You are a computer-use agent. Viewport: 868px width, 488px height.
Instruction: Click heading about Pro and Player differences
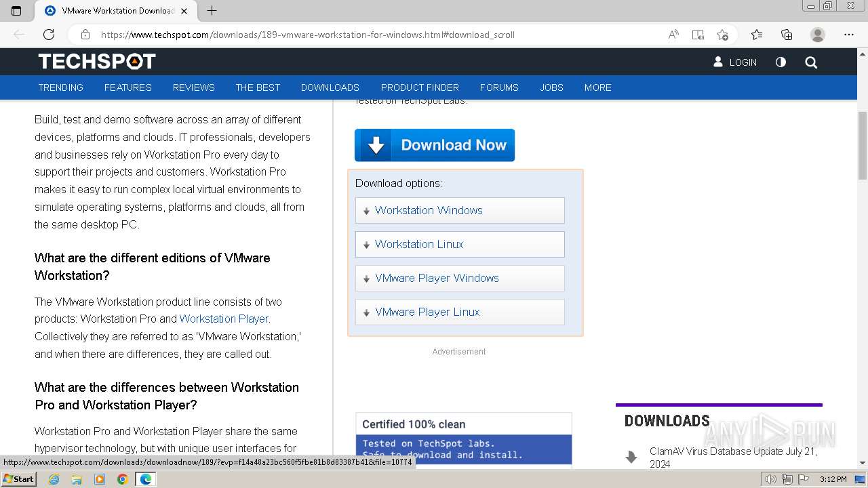point(167,396)
